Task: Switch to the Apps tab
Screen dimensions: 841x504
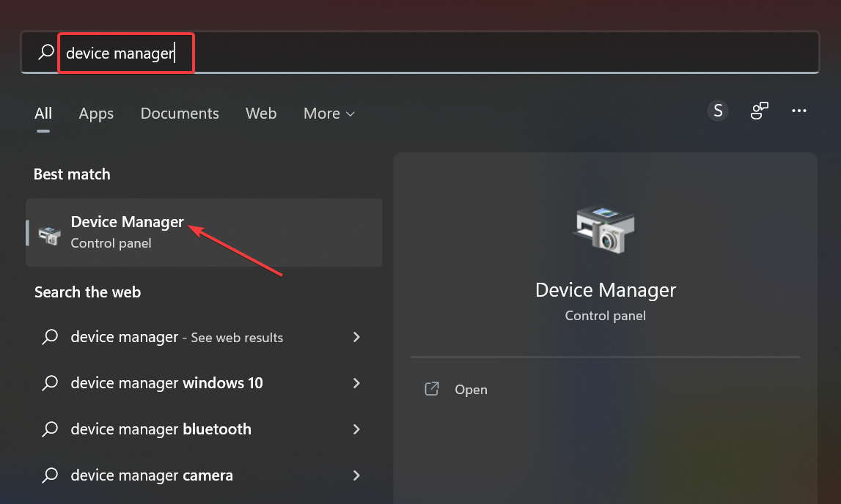Action: [95, 114]
